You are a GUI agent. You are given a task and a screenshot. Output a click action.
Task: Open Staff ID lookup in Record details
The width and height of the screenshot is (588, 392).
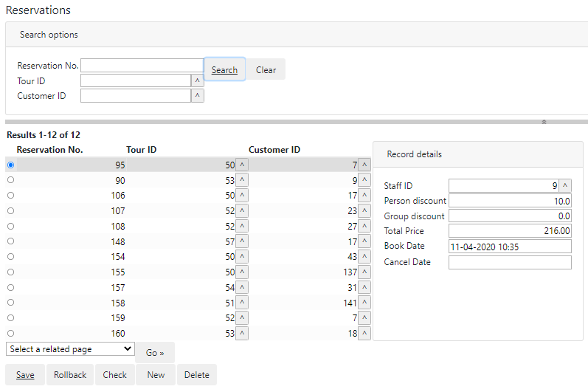(x=564, y=185)
